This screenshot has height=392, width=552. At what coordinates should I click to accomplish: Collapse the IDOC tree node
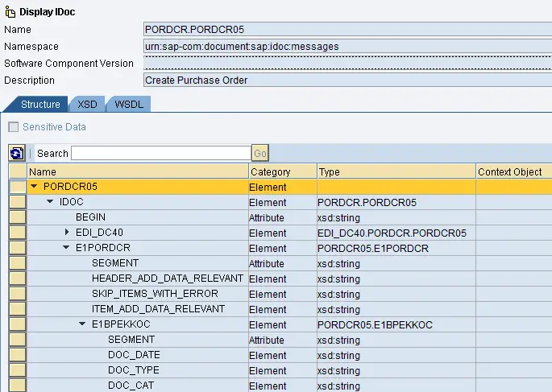click(x=50, y=201)
